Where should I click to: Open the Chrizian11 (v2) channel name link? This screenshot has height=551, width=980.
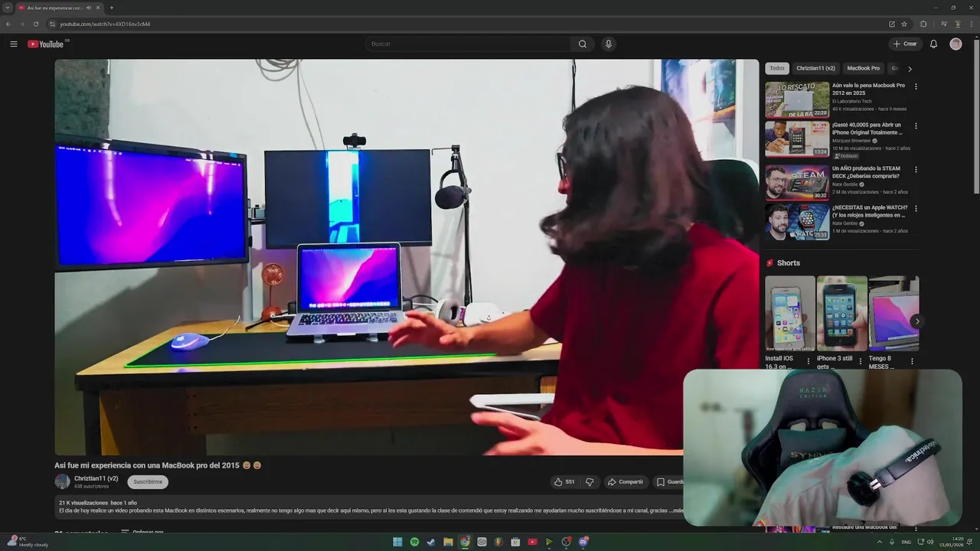pyautogui.click(x=96, y=478)
